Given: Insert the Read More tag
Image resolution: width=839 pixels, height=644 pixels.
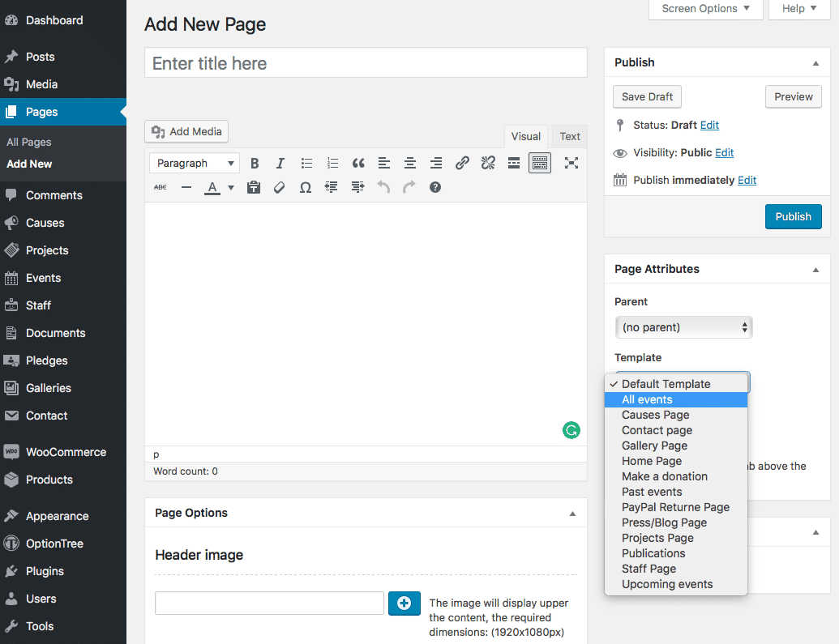Looking at the screenshot, I should 514,163.
